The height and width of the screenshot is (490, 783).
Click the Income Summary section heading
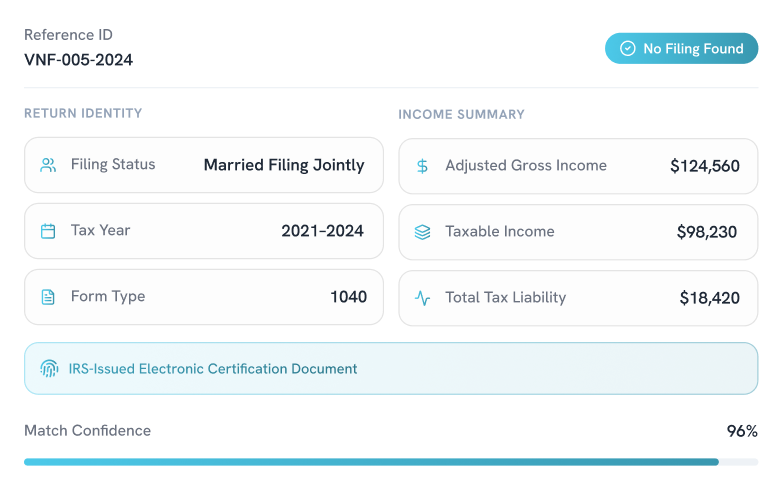coord(461,114)
